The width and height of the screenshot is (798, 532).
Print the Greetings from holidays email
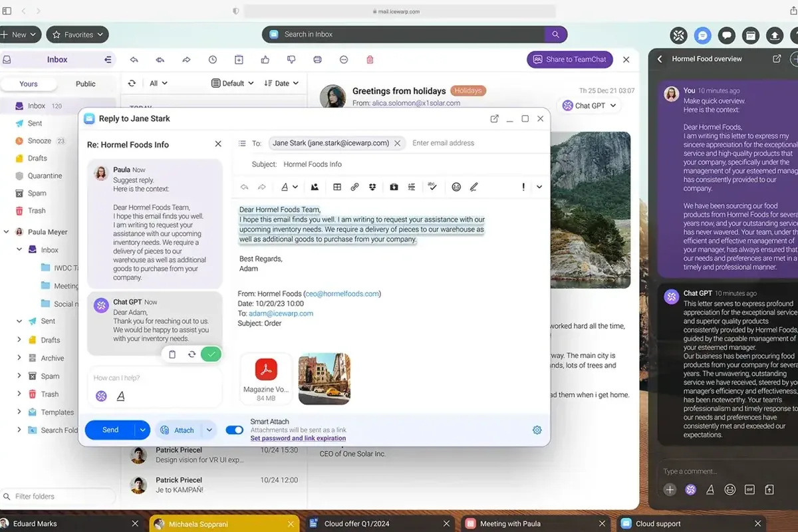[x=318, y=60]
